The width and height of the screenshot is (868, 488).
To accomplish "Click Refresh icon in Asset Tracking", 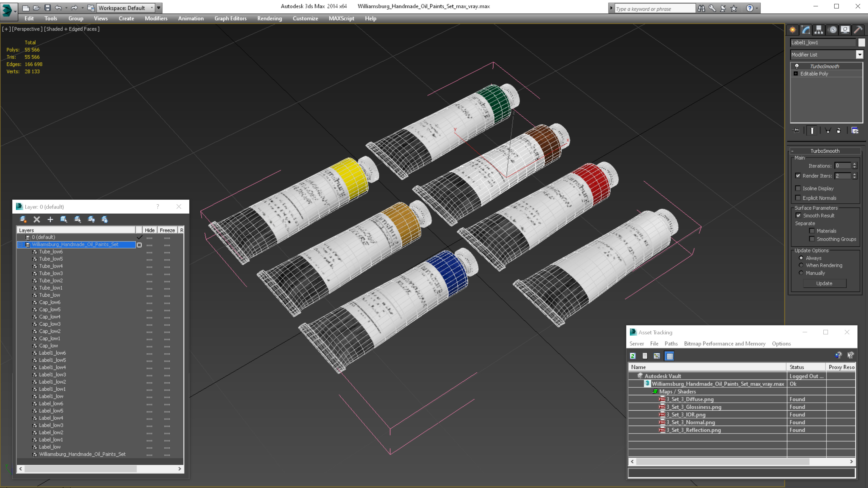I will click(633, 356).
